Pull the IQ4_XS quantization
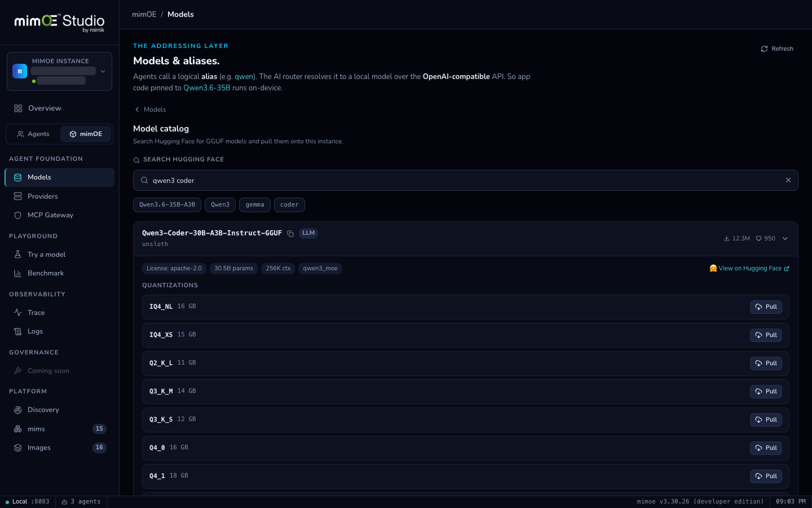This screenshot has height=508, width=812. pyautogui.click(x=766, y=335)
